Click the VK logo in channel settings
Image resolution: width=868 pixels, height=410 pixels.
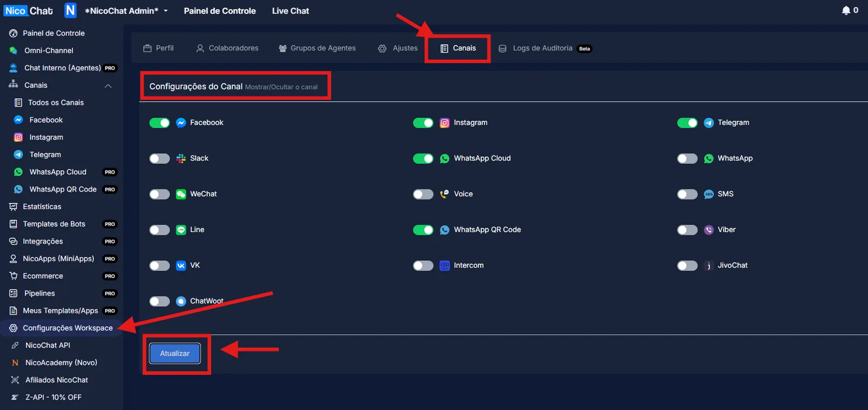[181, 266]
